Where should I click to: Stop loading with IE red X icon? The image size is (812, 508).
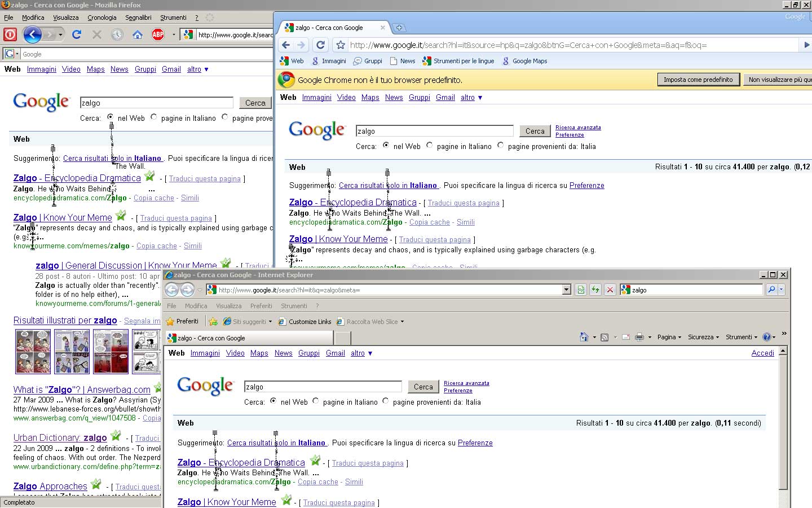610,290
